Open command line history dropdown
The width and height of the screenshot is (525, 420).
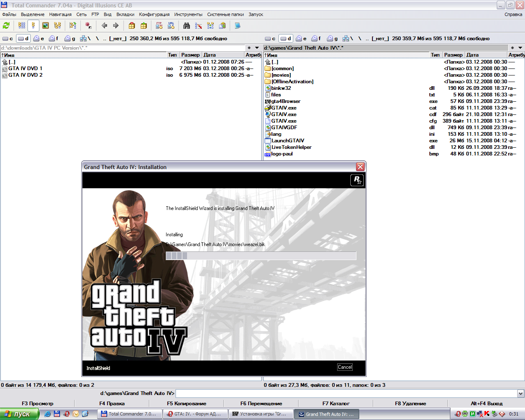click(x=520, y=393)
